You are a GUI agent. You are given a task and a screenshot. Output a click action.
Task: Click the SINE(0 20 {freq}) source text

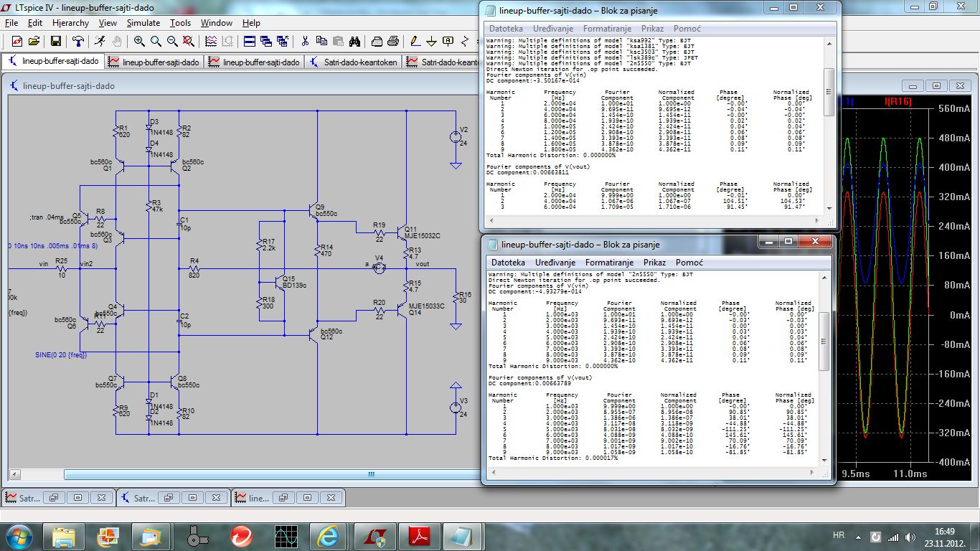(x=61, y=354)
